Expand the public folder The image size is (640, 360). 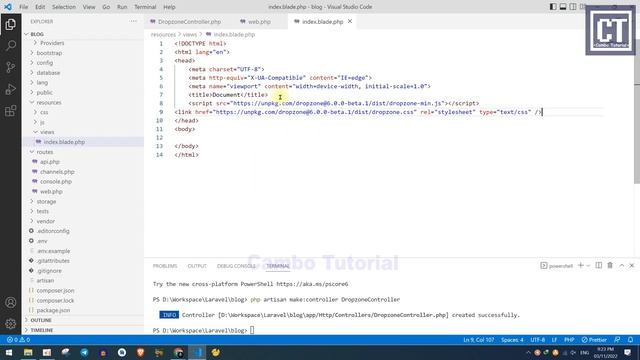click(x=44, y=93)
